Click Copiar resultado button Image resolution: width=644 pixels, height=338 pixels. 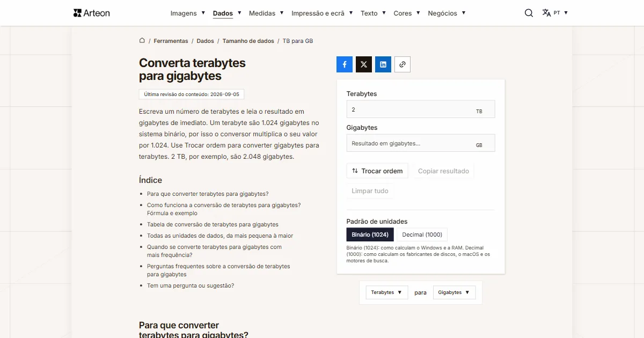pos(443,171)
